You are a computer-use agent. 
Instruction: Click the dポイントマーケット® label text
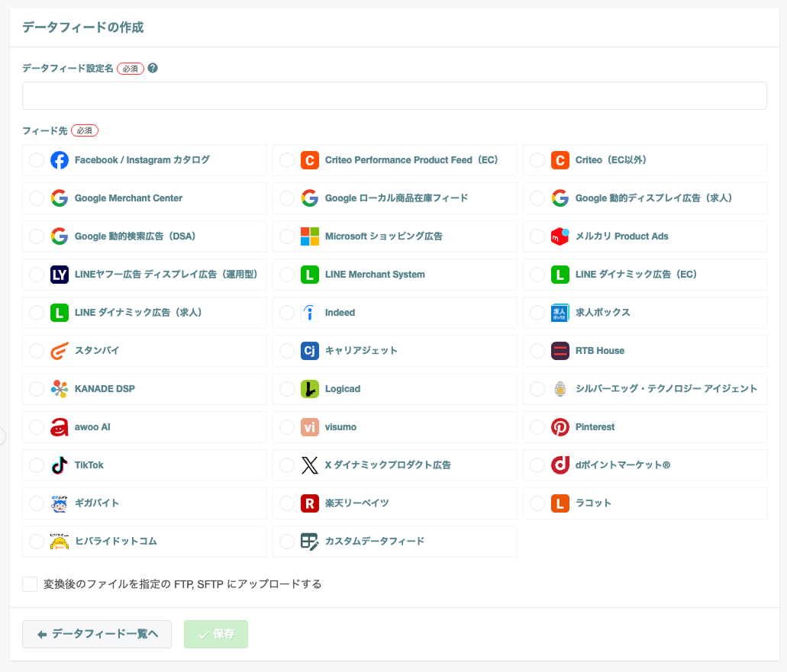tap(623, 465)
